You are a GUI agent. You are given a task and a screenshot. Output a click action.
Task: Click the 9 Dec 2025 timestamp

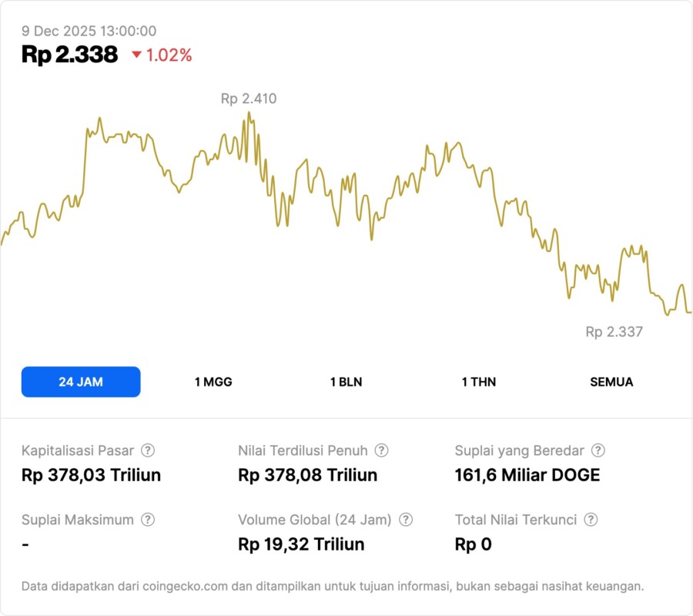click(x=89, y=32)
